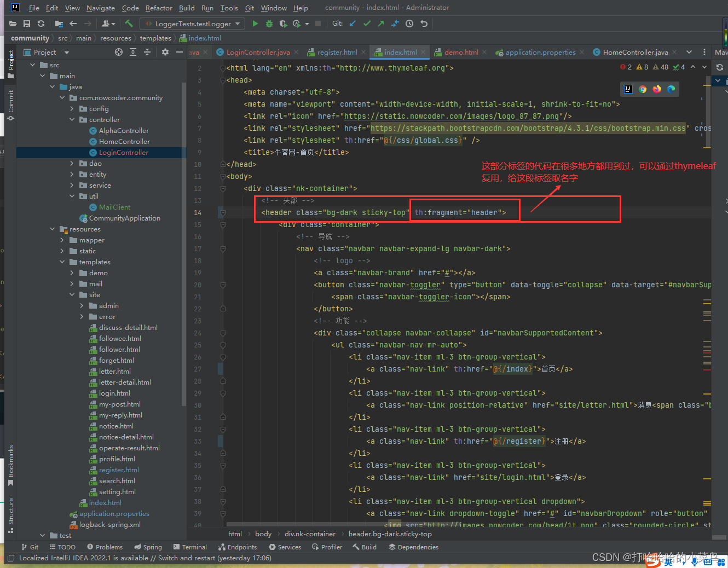The image size is (728, 568).
Task: Open login.html in the project tree
Action: point(114,393)
